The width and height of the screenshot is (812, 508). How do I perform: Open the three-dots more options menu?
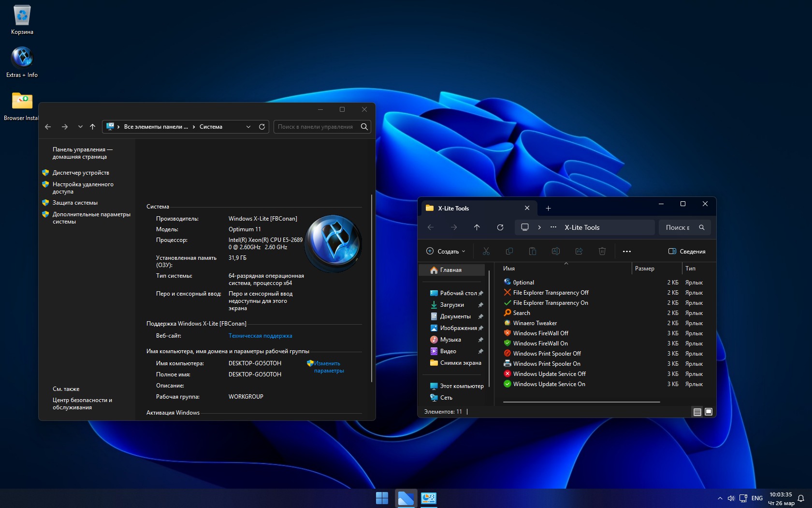pyautogui.click(x=627, y=251)
